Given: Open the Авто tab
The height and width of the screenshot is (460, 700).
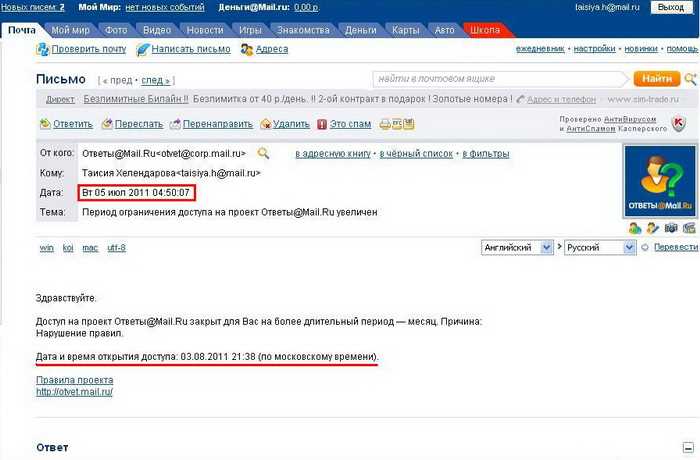Looking at the screenshot, I should click(x=444, y=30).
